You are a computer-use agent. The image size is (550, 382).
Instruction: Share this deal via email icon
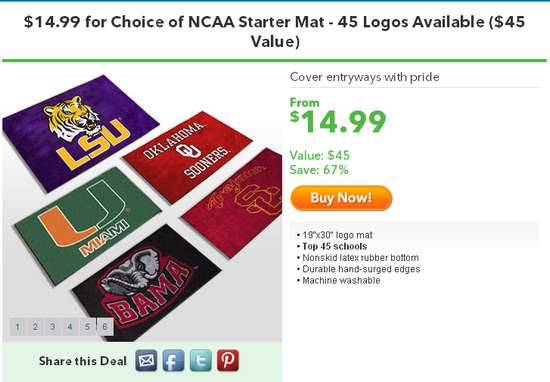click(146, 360)
